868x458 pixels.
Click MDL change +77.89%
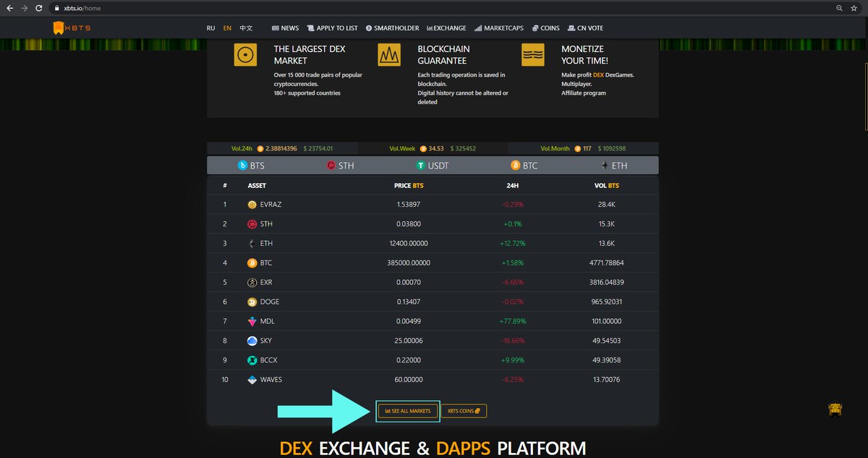513,321
